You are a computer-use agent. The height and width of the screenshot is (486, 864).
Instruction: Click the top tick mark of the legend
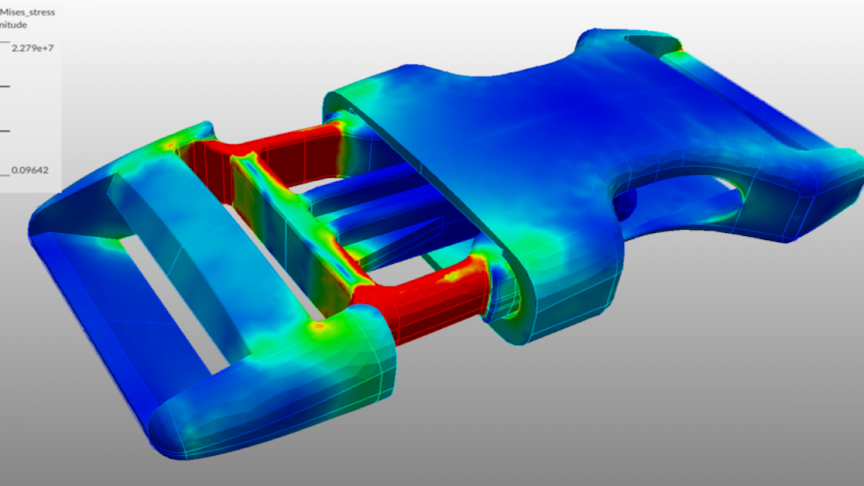[x=4, y=42]
